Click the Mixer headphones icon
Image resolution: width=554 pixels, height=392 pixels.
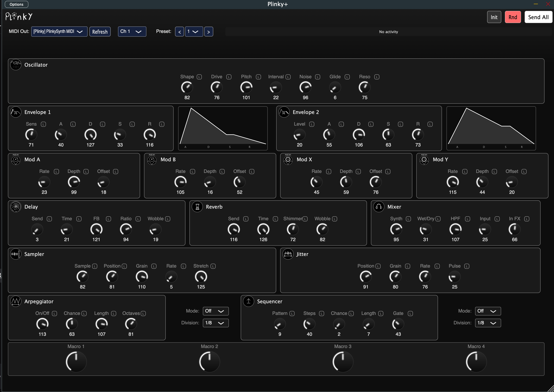(379, 207)
